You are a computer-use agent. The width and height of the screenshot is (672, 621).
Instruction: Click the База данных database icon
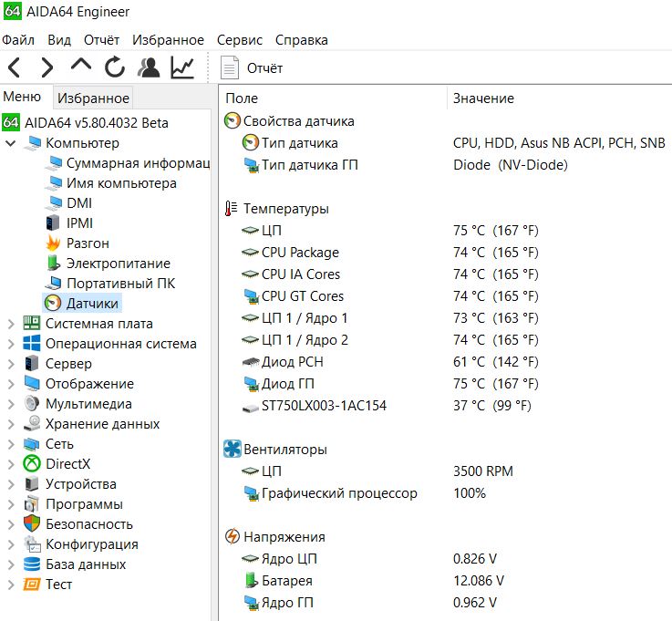pyautogui.click(x=32, y=564)
